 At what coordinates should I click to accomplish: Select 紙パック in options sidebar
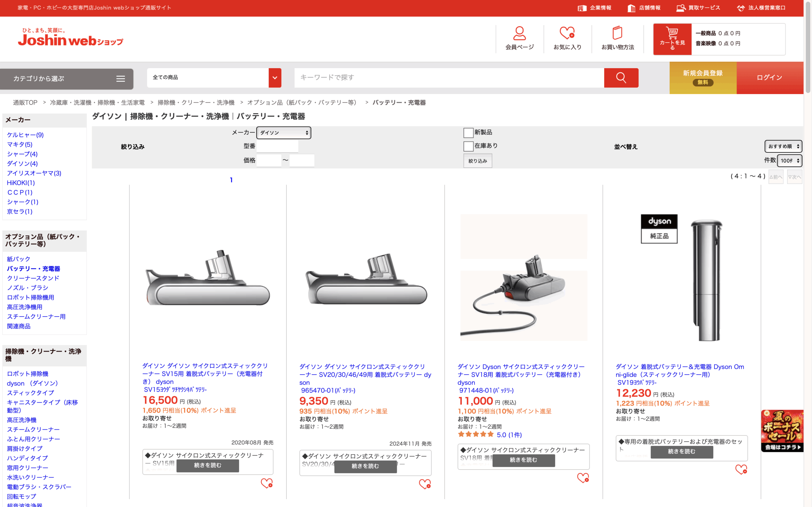[18, 259]
